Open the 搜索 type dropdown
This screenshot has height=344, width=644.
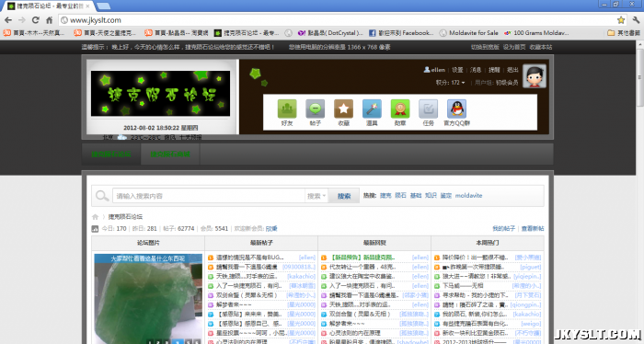click(x=316, y=196)
